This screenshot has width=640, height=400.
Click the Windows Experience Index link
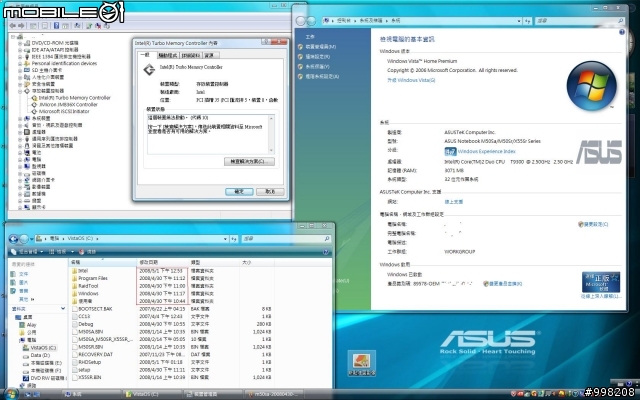tap(487, 151)
